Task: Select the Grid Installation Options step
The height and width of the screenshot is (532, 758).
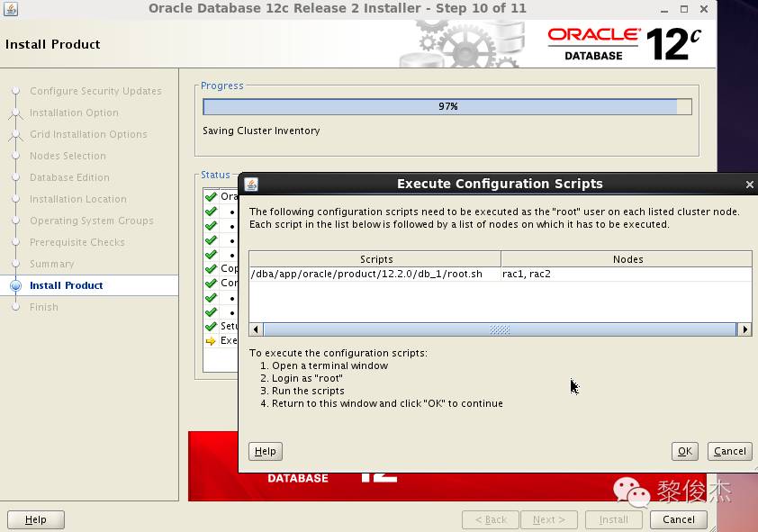Action: click(88, 134)
